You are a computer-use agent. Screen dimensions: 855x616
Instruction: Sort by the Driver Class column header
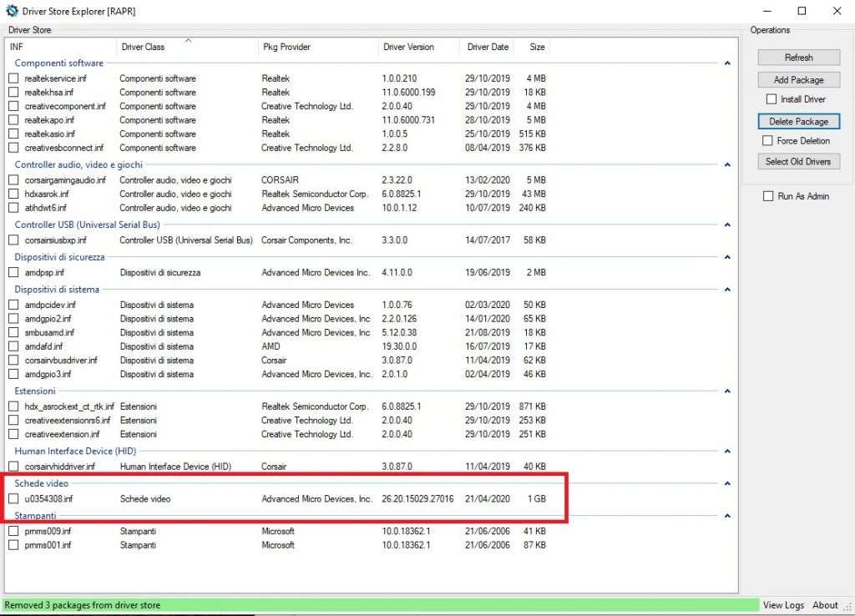pos(186,47)
